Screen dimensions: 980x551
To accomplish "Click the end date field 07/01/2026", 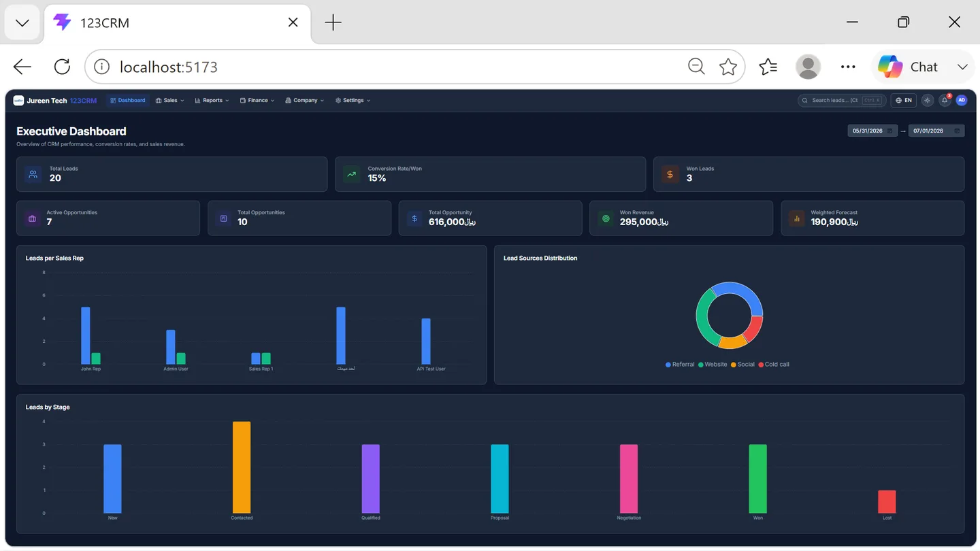I will point(936,131).
